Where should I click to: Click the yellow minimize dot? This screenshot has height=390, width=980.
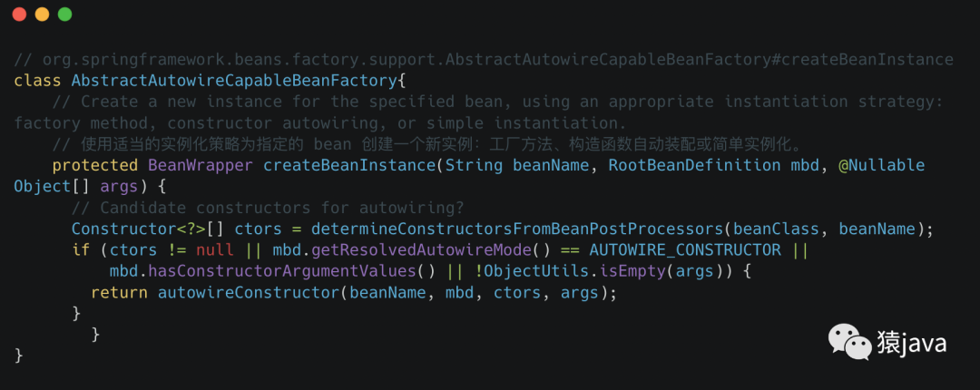coord(42,15)
